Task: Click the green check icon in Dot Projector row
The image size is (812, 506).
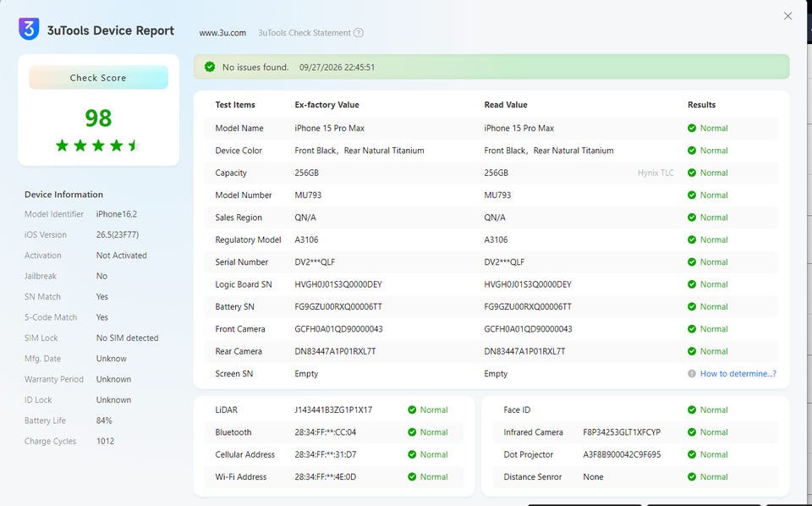Action: 692,454
